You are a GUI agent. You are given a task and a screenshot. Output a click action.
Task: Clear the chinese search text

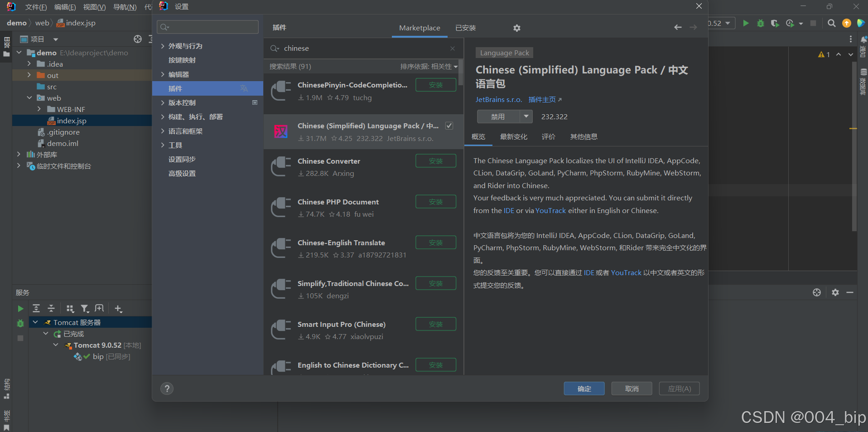click(x=453, y=49)
